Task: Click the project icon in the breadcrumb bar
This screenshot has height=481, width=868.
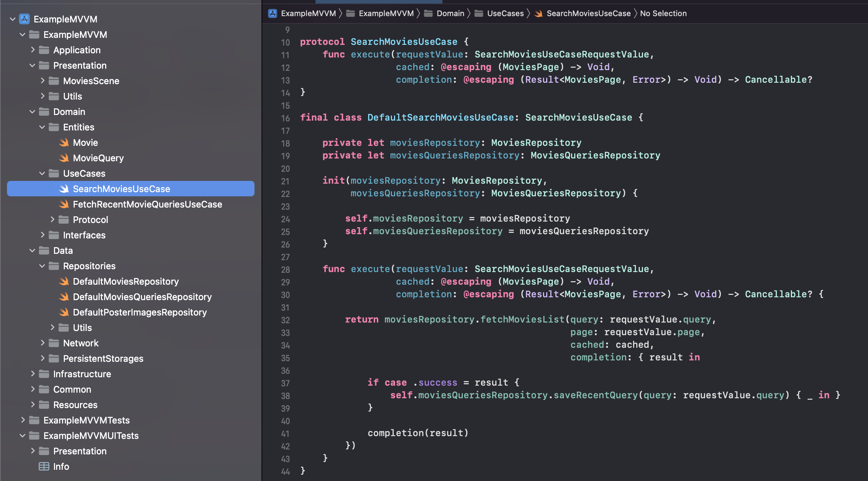Action: pyautogui.click(x=273, y=13)
